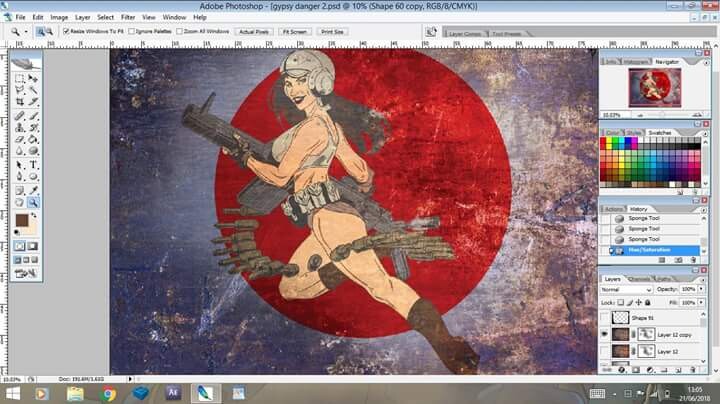
Task: Select the Notes tool
Action: [19, 191]
